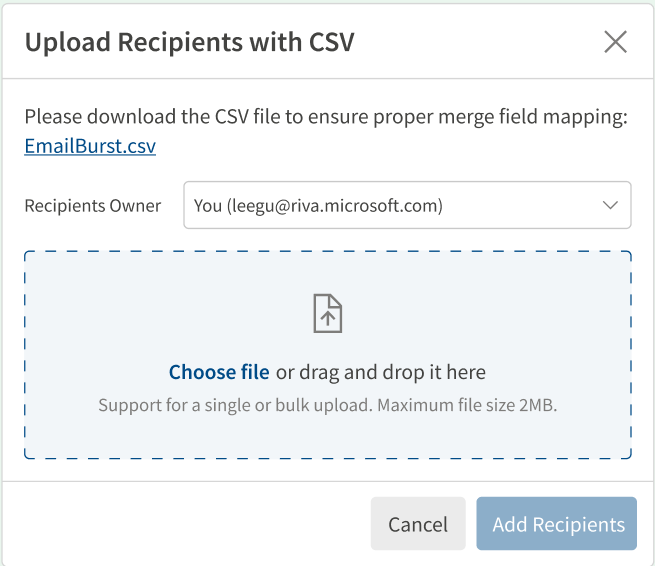This screenshot has height=566, width=655.
Task: Open the Recipients Owner combo box
Action: (x=406, y=205)
